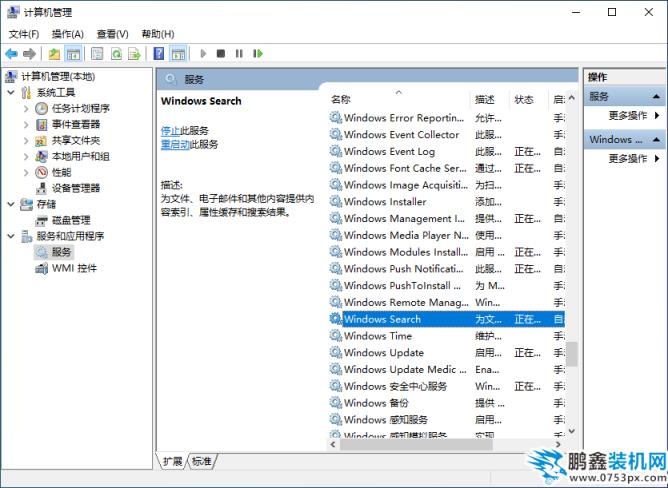Click the Forward arrow in the toolbar
The width and height of the screenshot is (668, 488).
(x=29, y=54)
